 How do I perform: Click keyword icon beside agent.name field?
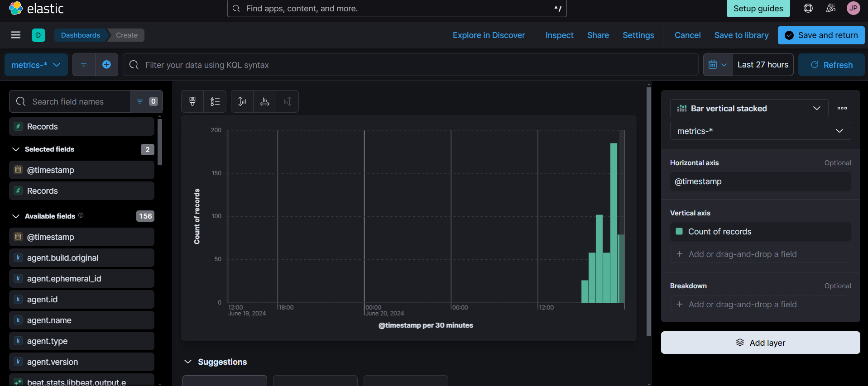tap(18, 320)
